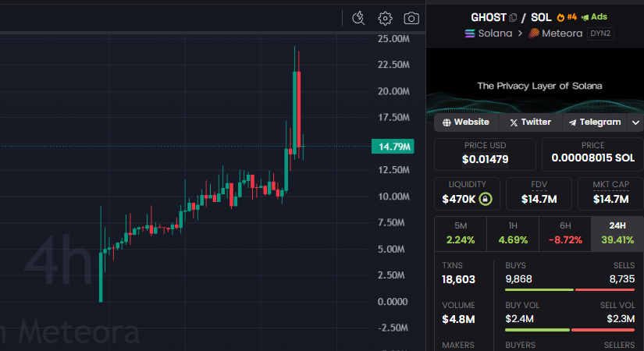Click the red sells ratio bar
Viewport: 644px width, 351px height.
click(605, 290)
